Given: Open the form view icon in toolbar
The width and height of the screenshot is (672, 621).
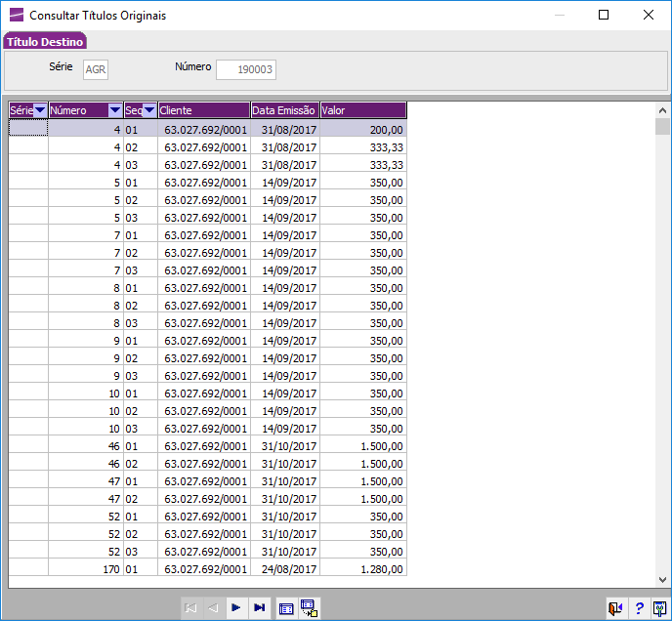Looking at the screenshot, I should (286, 607).
